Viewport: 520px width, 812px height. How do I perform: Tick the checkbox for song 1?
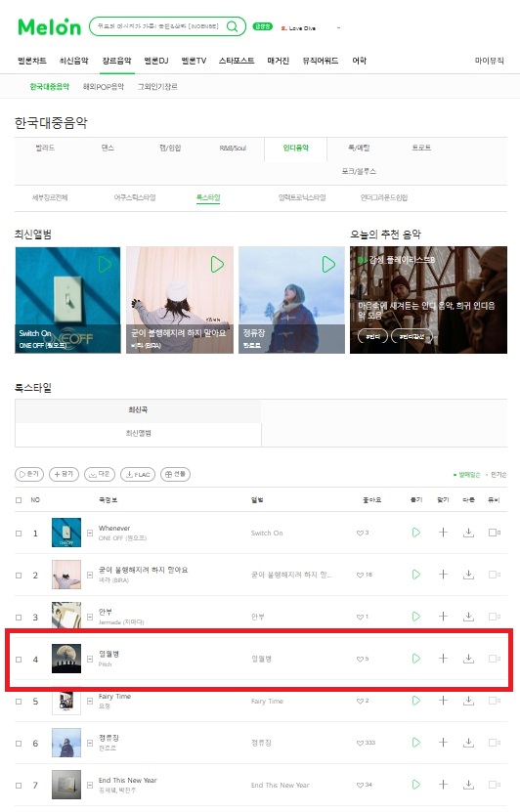[19, 533]
